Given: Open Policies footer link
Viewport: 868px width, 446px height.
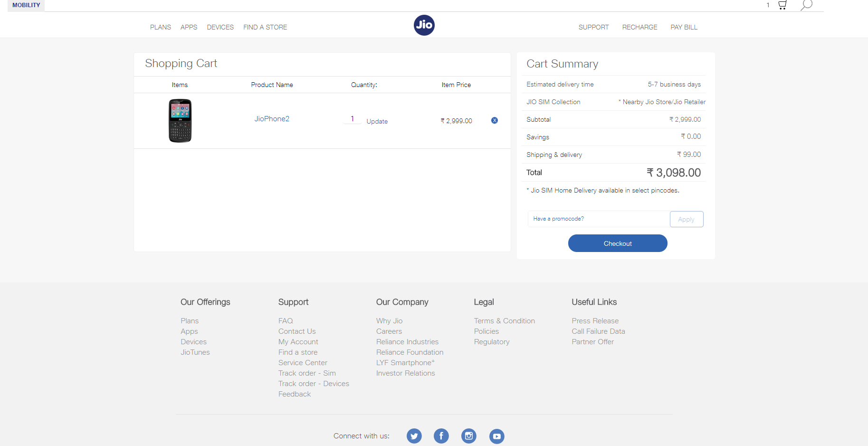Looking at the screenshot, I should (486, 331).
